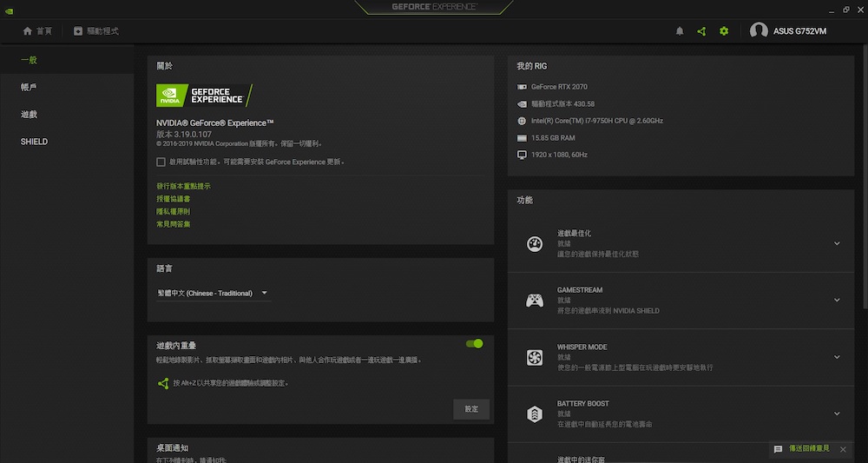Click the game optimization gauge icon

tap(535, 244)
